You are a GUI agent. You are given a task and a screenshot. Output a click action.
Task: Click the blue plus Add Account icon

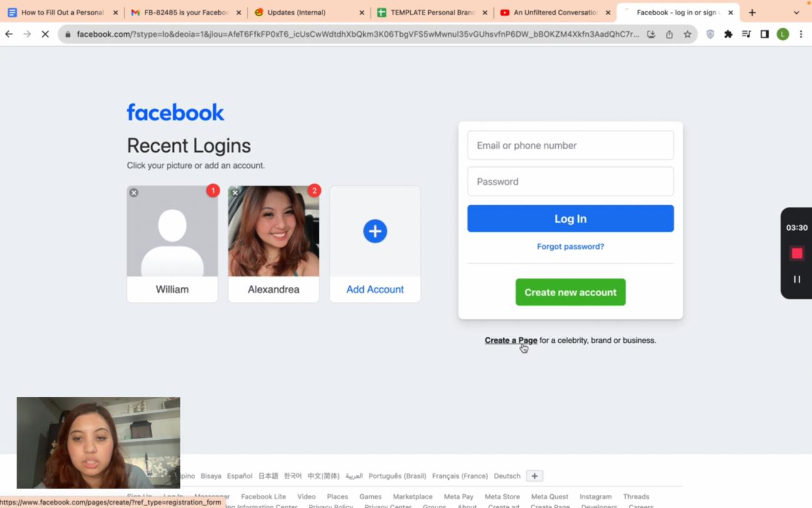coord(375,231)
